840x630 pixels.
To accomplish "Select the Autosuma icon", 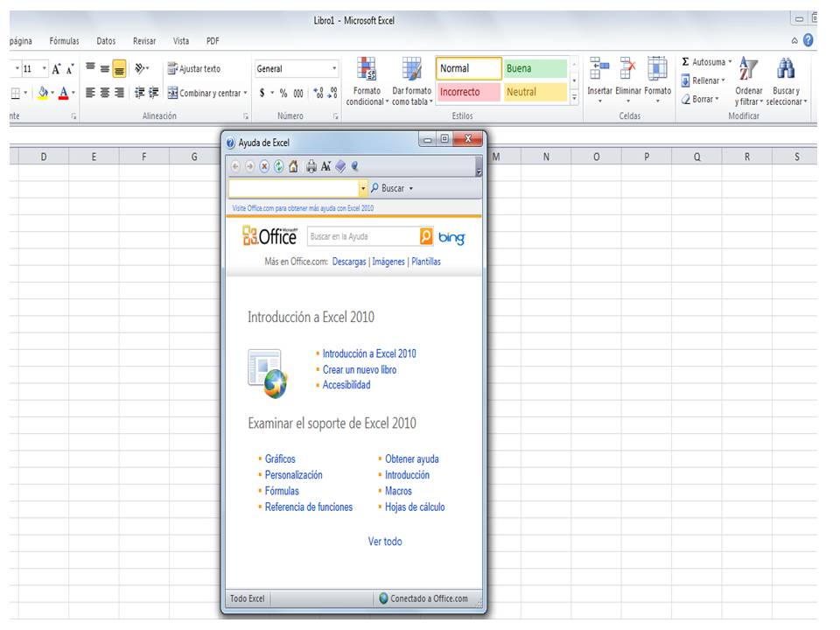I will click(685, 62).
